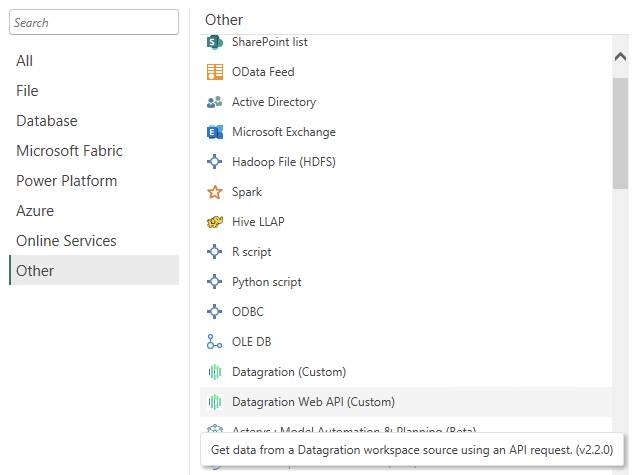This screenshot has height=475, width=637.
Task: Click the scrollbar up arrow
Action: [x=620, y=57]
